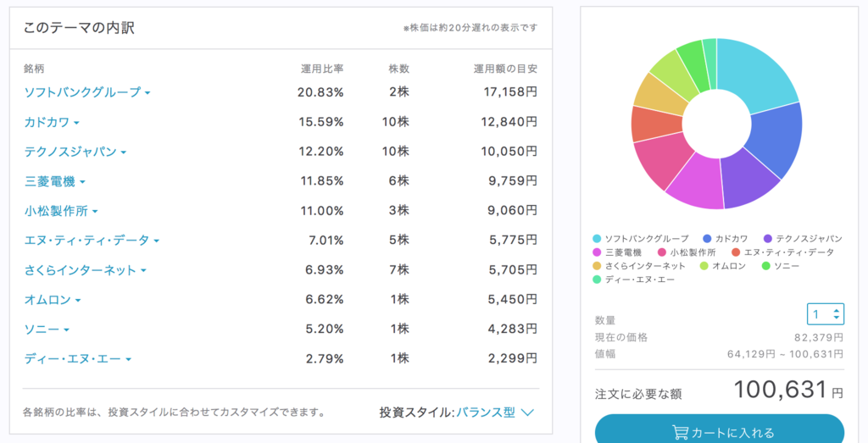868x443 pixels.
Task: Click the 64,129円 ~ 100,631円 price range
Action: [x=786, y=354]
